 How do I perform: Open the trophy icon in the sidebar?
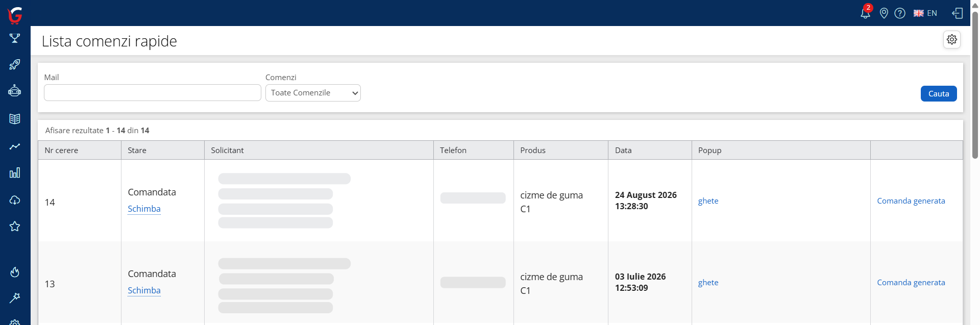15,38
